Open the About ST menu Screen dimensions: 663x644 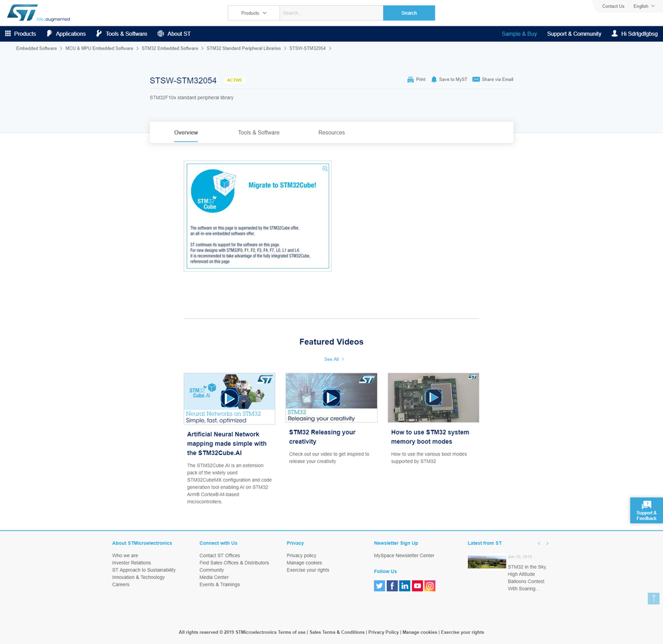pyautogui.click(x=174, y=34)
